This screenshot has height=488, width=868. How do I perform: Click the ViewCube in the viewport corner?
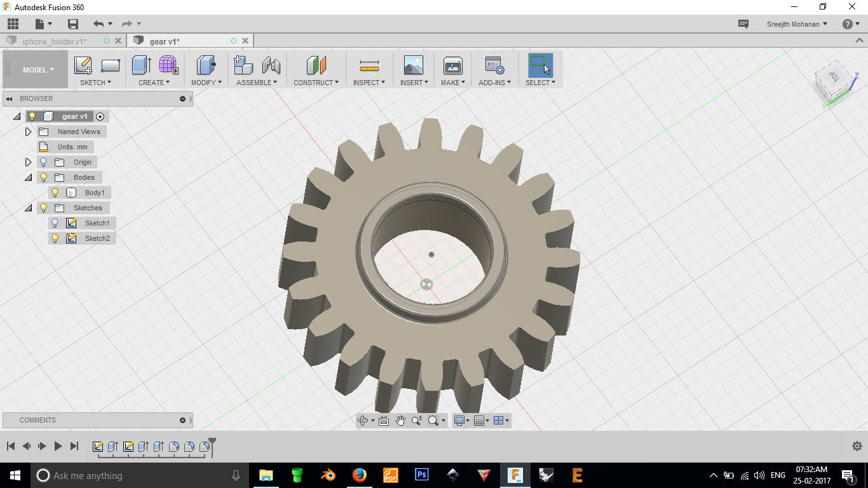834,83
